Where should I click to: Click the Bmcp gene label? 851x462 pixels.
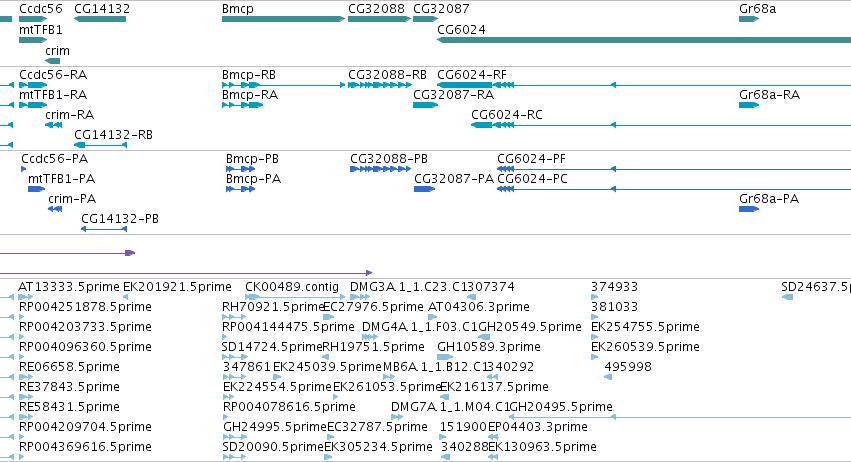click(238, 9)
